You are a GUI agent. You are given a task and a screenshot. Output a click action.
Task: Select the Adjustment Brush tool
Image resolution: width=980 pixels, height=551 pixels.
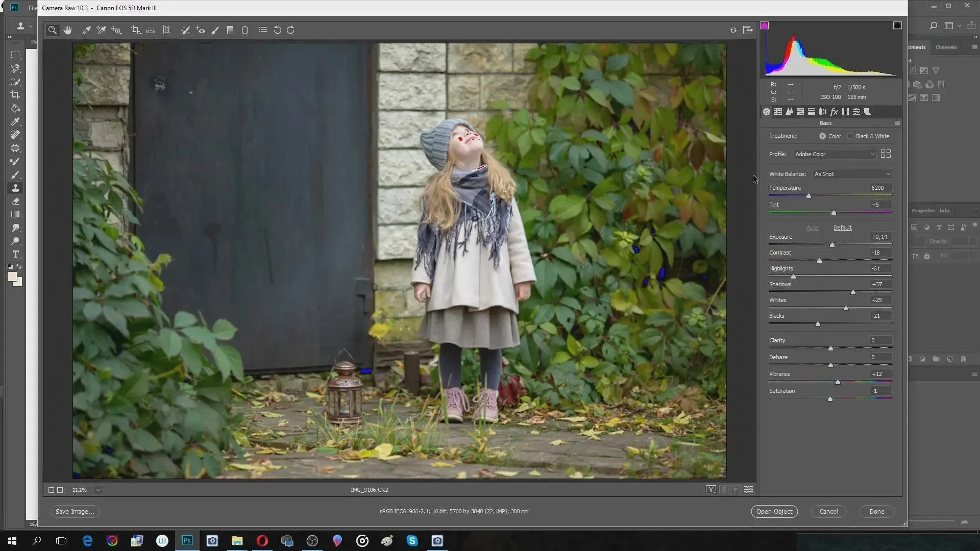pyautogui.click(x=215, y=30)
